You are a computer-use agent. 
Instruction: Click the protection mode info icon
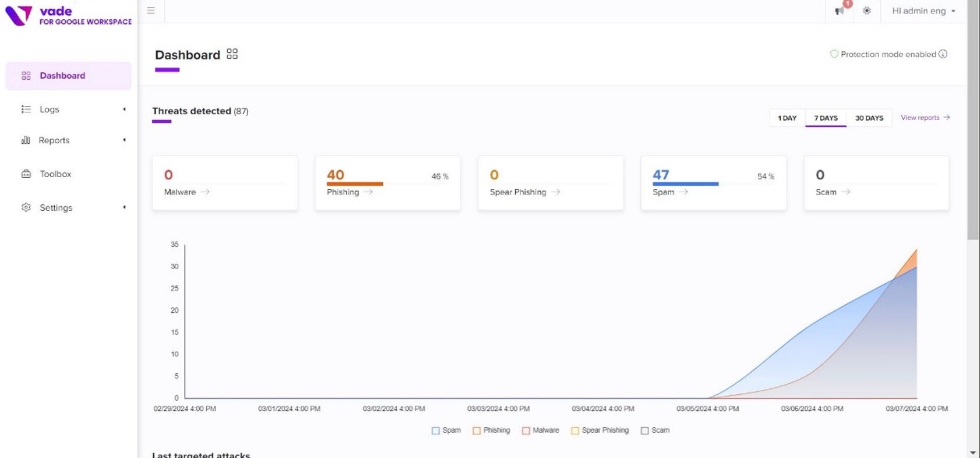943,54
